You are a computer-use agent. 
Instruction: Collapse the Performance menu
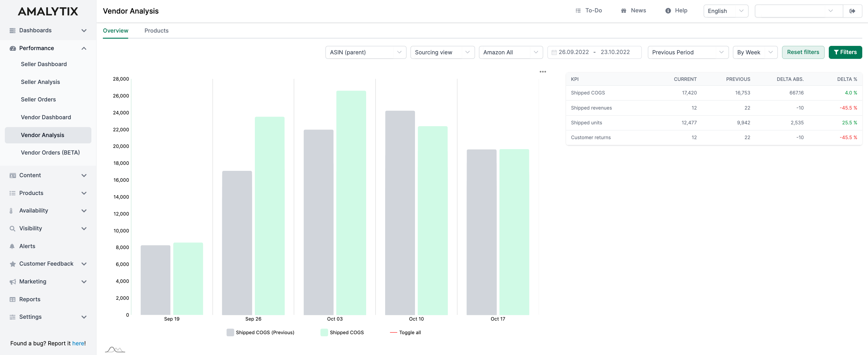(x=84, y=48)
